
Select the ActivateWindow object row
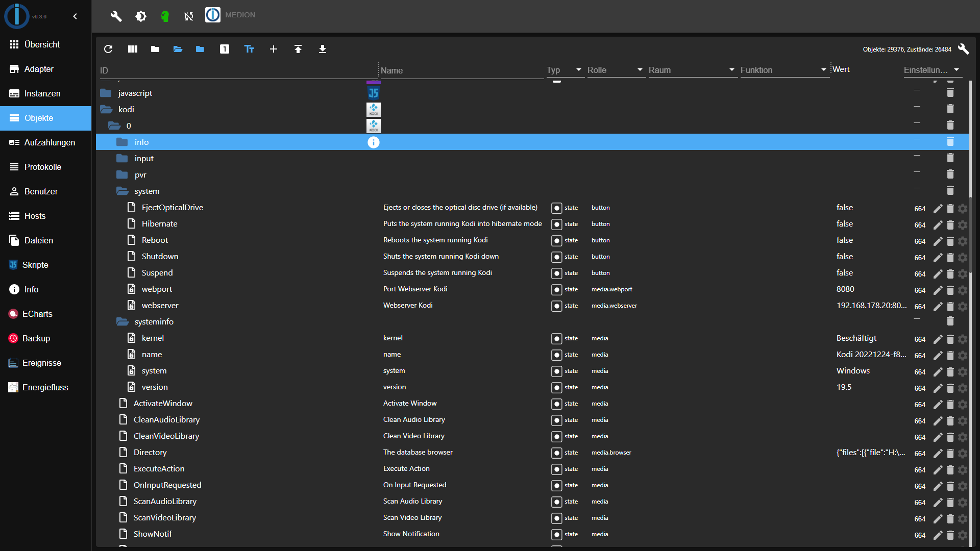tap(533, 403)
